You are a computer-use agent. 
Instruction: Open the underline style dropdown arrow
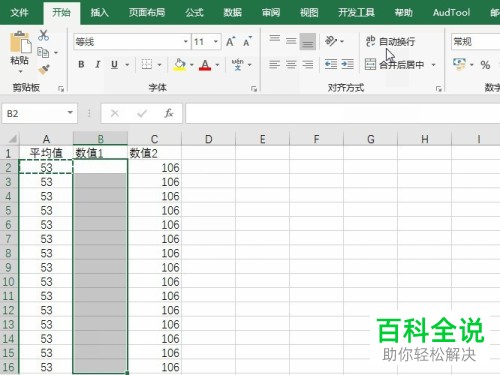[x=127, y=65]
